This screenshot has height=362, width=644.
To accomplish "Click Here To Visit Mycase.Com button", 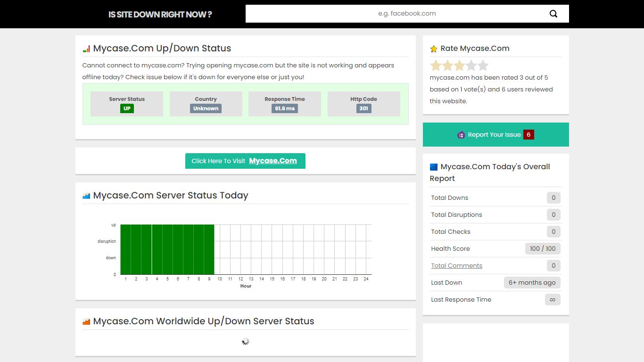I will point(245,161).
